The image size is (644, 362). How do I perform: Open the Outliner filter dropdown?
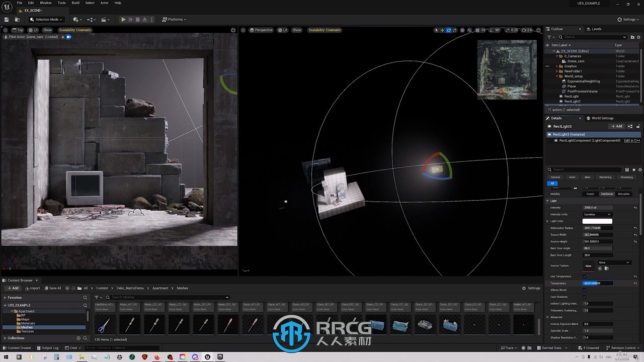[x=551, y=37]
